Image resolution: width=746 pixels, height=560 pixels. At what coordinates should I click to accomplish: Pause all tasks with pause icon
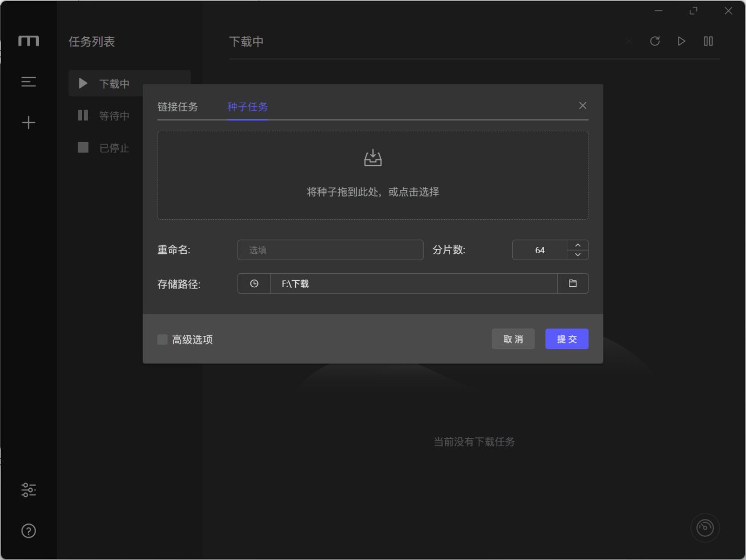[x=708, y=41]
